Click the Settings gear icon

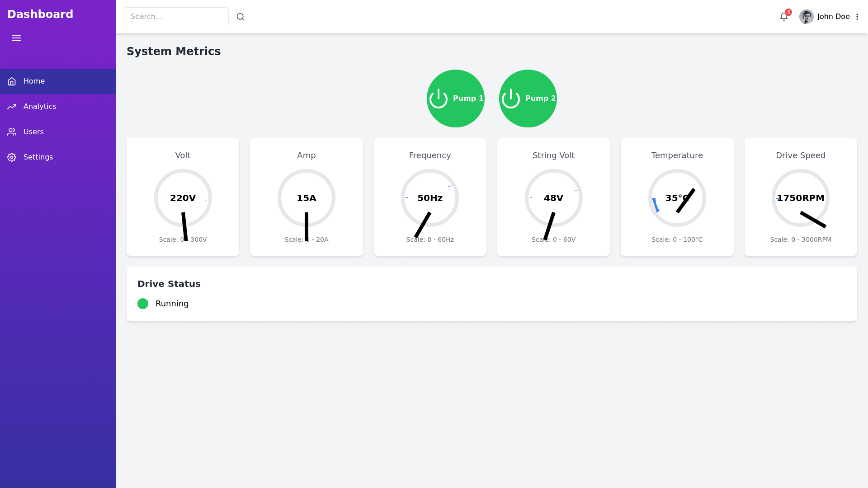click(12, 157)
